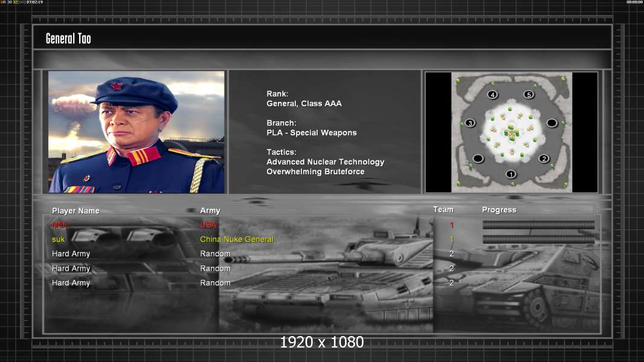The width and height of the screenshot is (644, 362).
Task: Click the China Nuke General army entry
Action: tap(237, 240)
